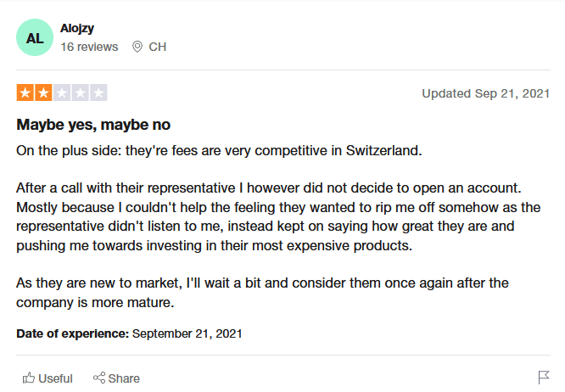Mark review as Useful via text label
Viewport: 565px width, 392px height.
pyautogui.click(x=55, y=378)
